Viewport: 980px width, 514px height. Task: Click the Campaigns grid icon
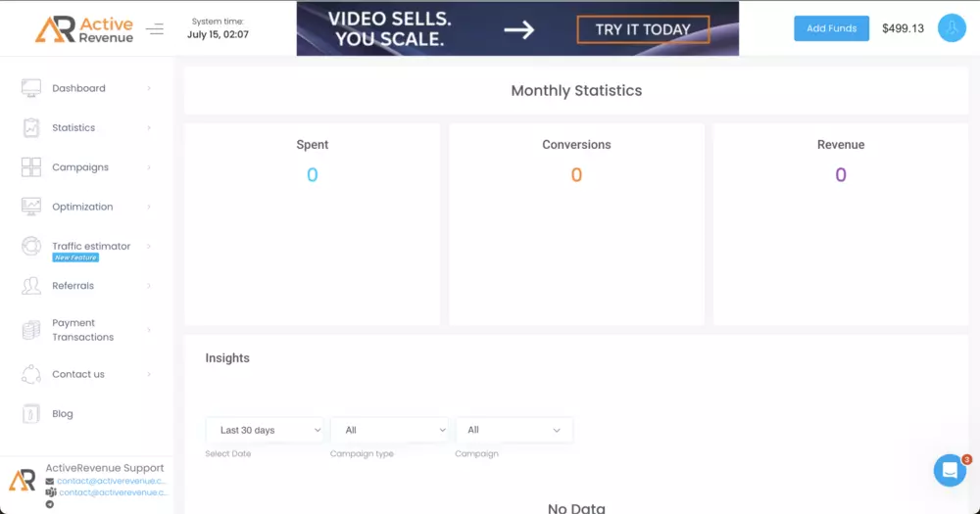[x=30, y=166]
